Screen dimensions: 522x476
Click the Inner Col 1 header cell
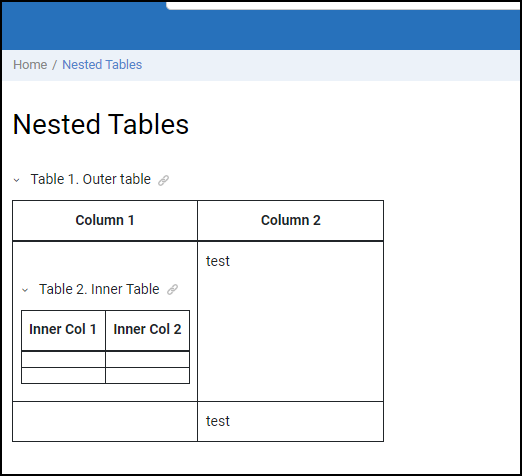tap(63, 330)
